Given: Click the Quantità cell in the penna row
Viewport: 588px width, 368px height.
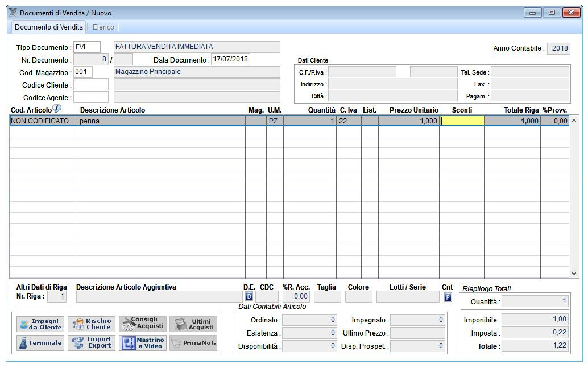Looking at the screenshot, I should pos(310,121).
